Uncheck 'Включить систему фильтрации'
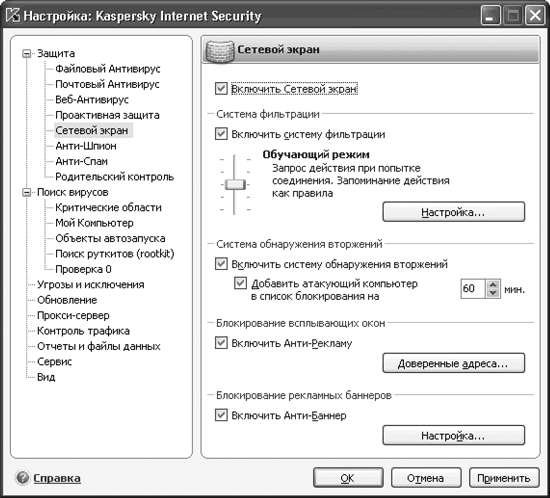 [221, 134]
